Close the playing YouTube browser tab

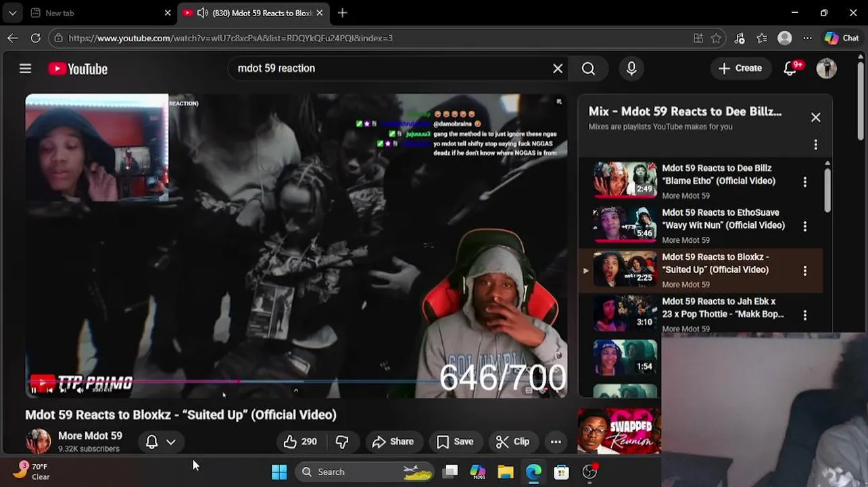pyautogui.click(x=320, y=13)
